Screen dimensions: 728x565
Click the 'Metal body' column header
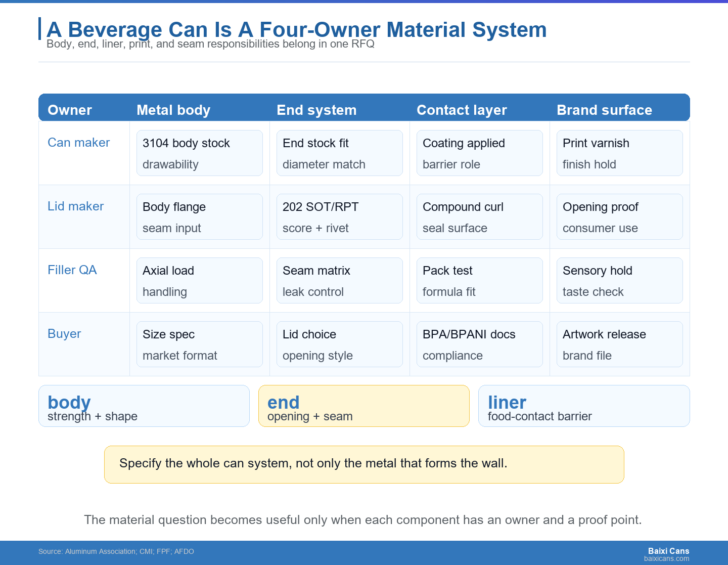(173, 110)
